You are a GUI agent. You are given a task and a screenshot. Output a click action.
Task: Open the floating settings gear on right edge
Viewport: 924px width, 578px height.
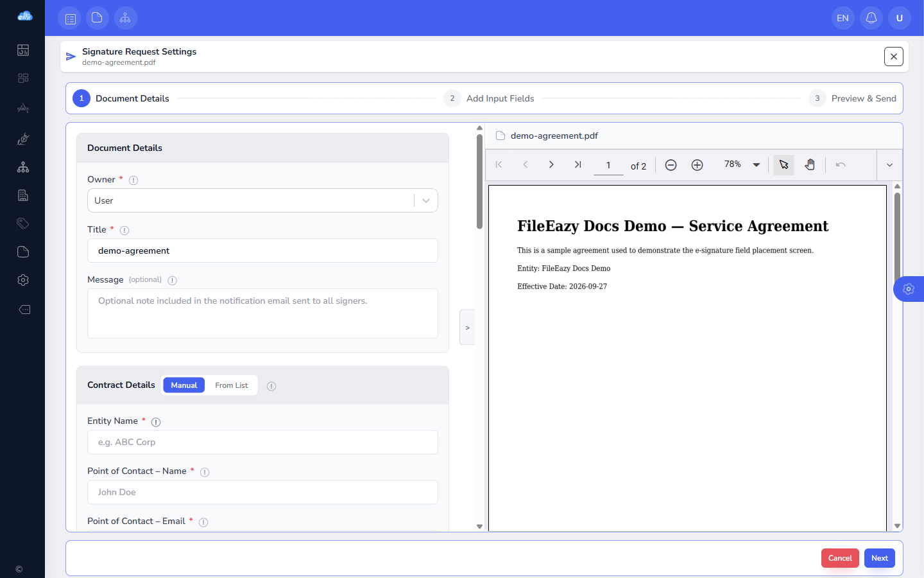click(x=909, y=289)
